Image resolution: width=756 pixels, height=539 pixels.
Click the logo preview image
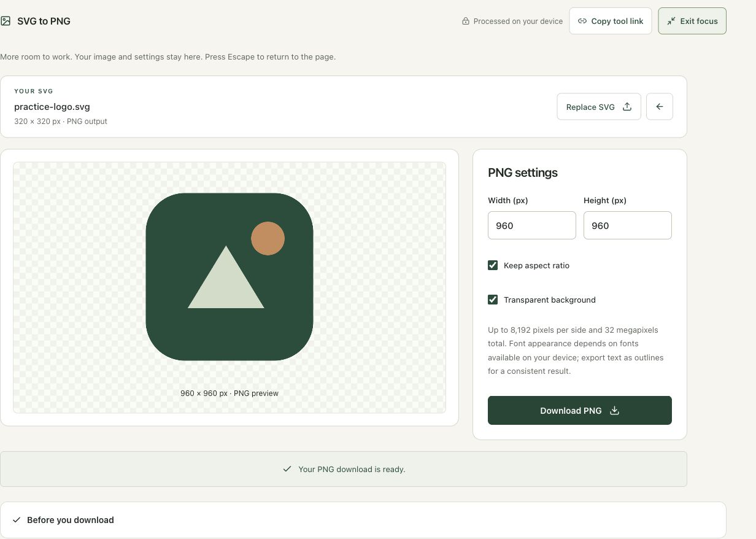pos(229,277)
